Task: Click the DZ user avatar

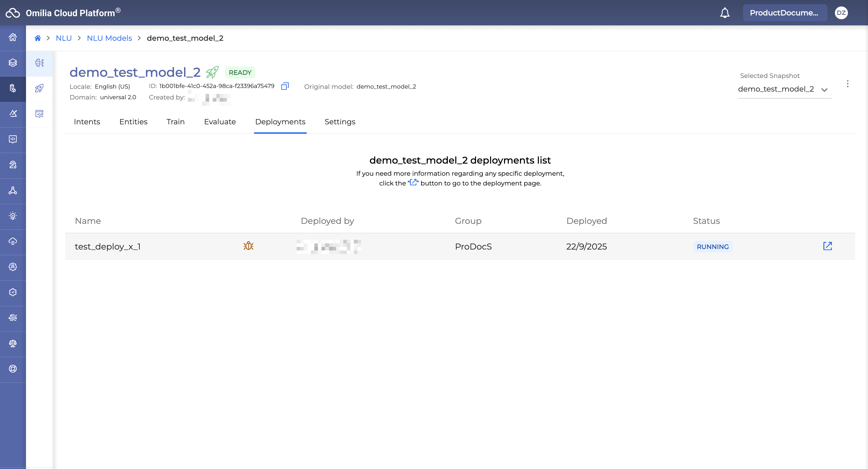Action: tap(841, 13)
